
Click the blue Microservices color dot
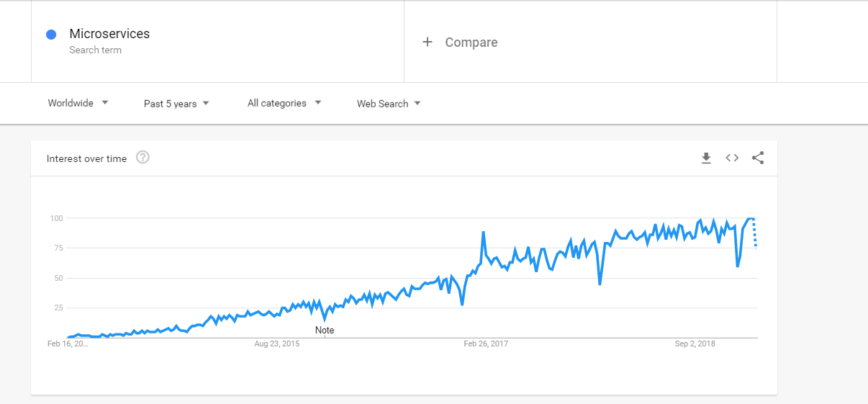[x=51, y=35]
